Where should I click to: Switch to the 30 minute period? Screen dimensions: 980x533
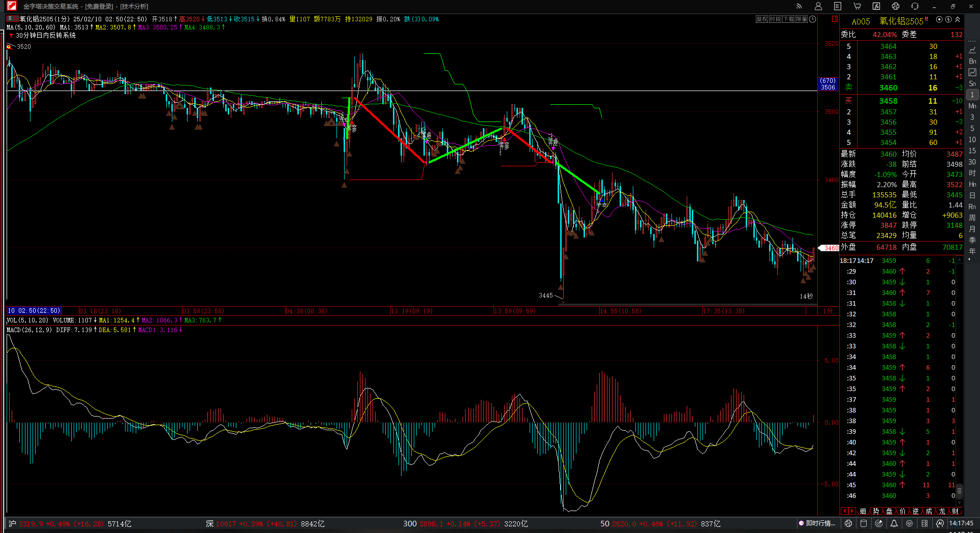[972, 162]
